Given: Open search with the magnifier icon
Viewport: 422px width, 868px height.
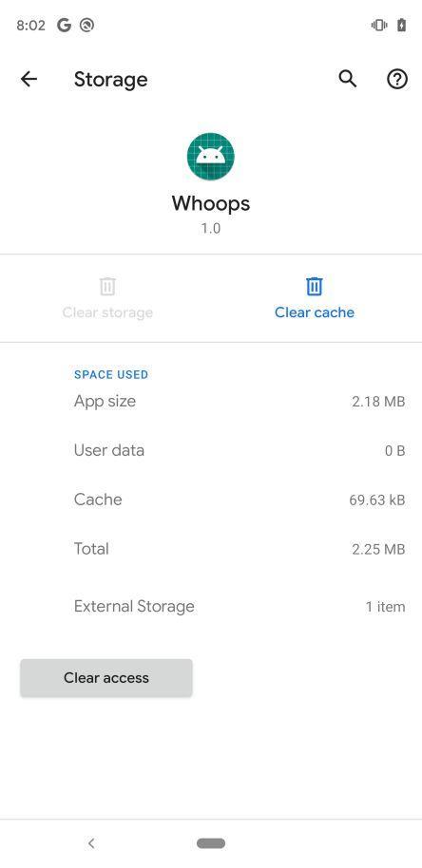Looking at the screenshot, I should tap(348, 79).
